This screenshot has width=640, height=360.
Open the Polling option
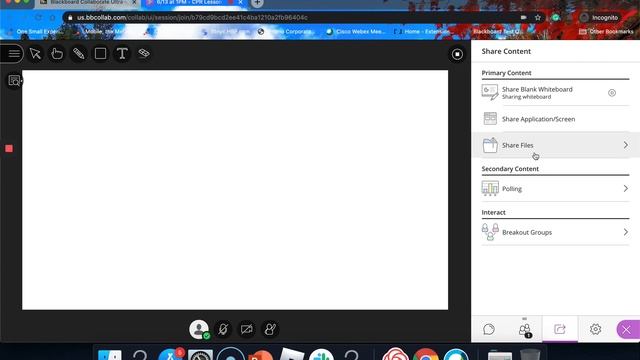pos(556,189)
